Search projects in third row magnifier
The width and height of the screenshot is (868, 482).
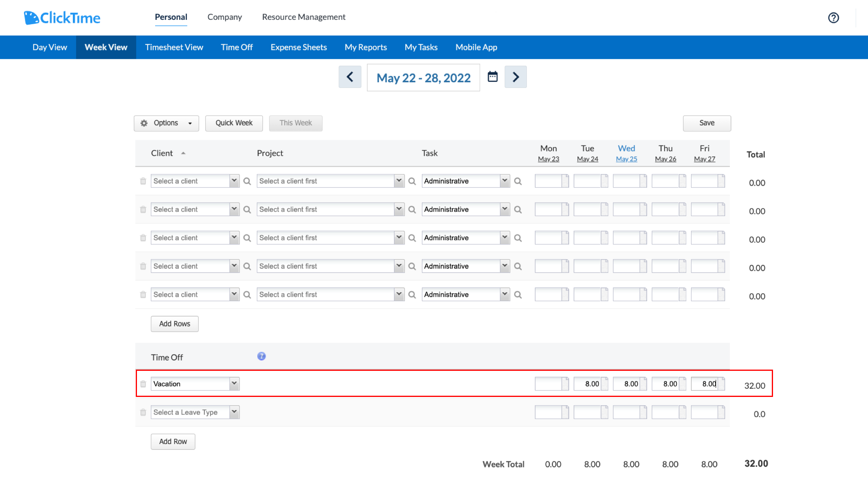412,238
